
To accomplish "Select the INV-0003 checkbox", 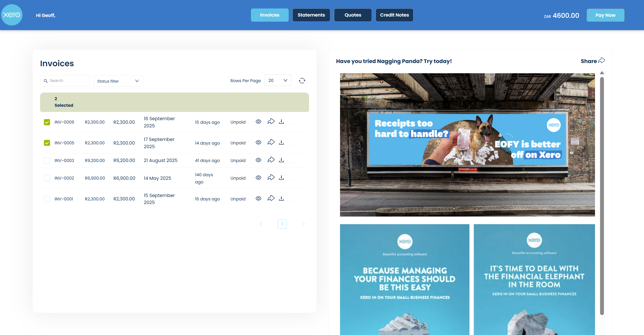I will (47, 160).
